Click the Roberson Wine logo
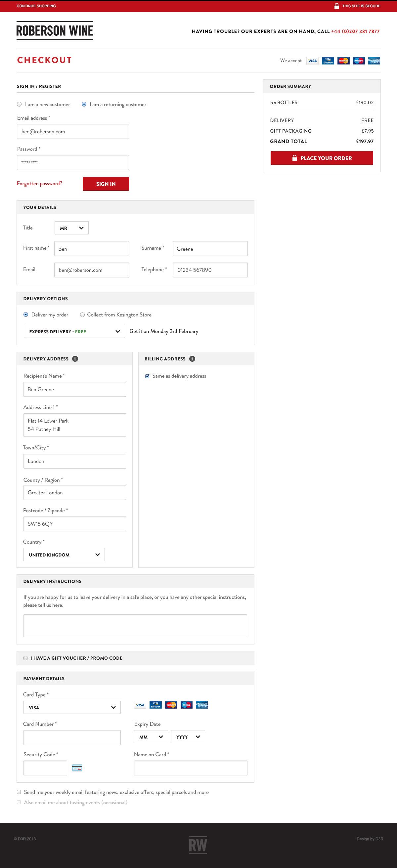Image resolution: width=397 pixels, height=868 pixels. click(x=55, y=31)
